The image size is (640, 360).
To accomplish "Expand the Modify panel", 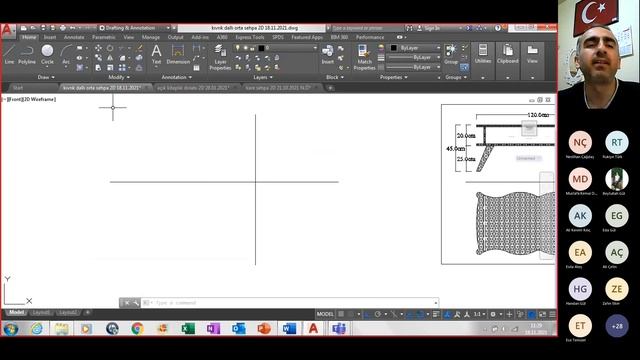I will pyautogui.click(x=119, y=77).
